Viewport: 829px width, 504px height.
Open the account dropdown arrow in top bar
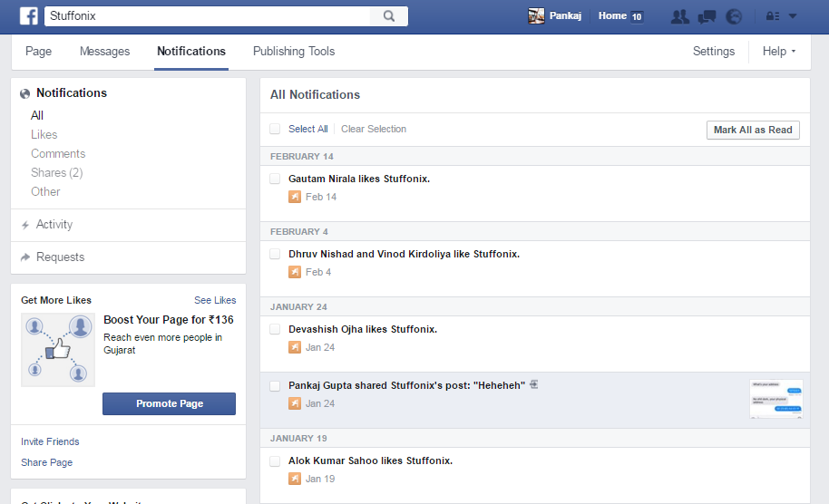coord(793,16)
